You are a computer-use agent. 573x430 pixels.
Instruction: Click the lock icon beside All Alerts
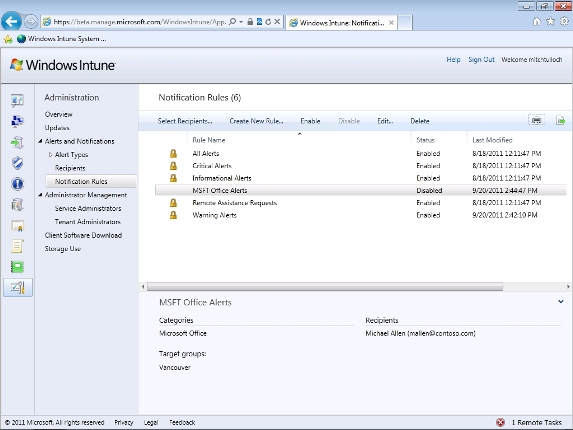point(173,153)
